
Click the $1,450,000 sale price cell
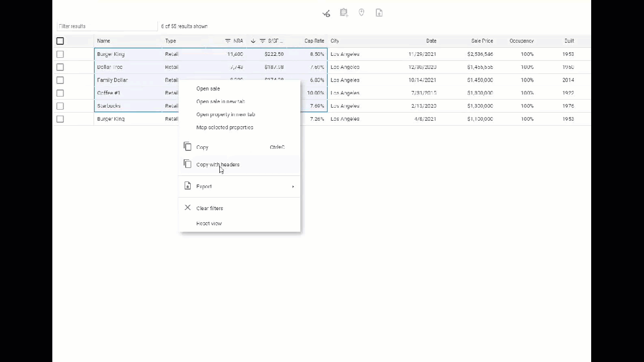(x=480, y=80)
